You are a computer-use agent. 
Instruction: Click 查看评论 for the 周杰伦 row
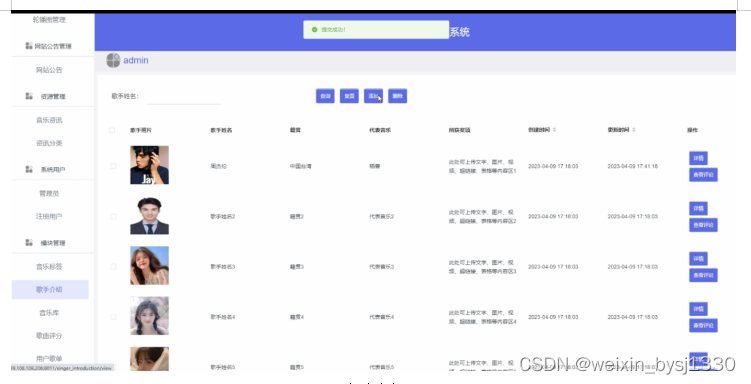click(703, 175)
